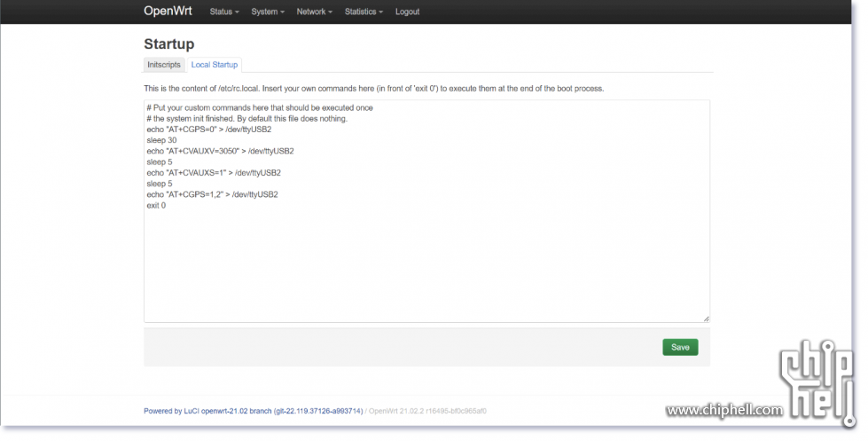This screenshot has height=441, width=868.
Task: Click the caret arrow beside Network
Action: (x=330, y=12)
